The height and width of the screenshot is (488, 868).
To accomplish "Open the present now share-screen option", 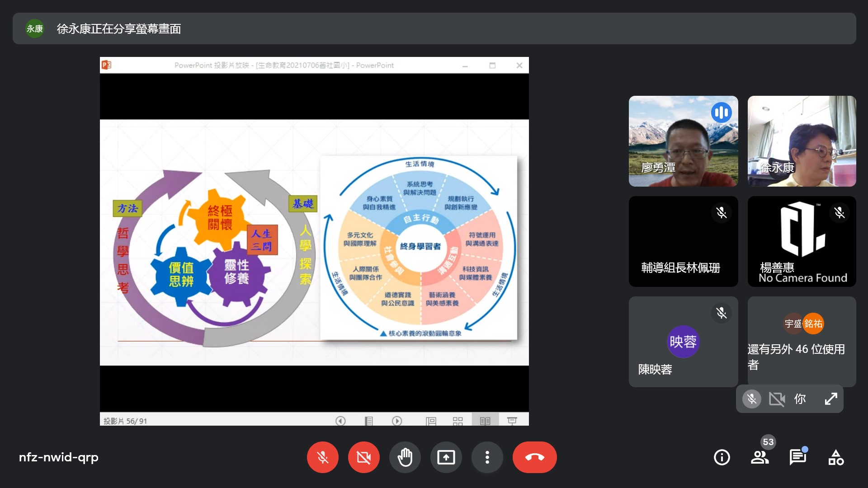I will (446, 457).
